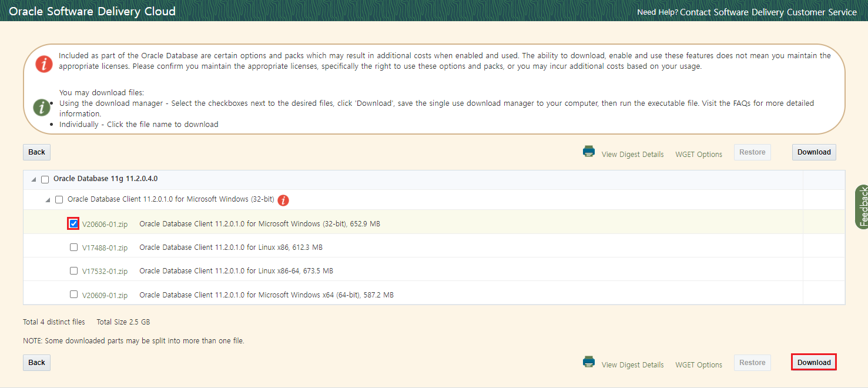Select the V20609-01.zip checkbox
This screenshot has height=388, width=868.
point(73,294)
